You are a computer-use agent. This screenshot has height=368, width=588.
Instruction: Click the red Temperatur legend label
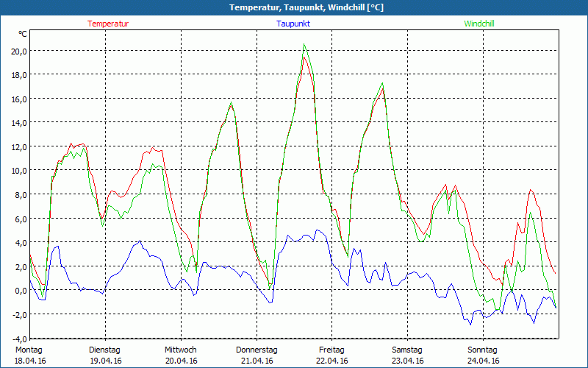[x=108, y=24]
